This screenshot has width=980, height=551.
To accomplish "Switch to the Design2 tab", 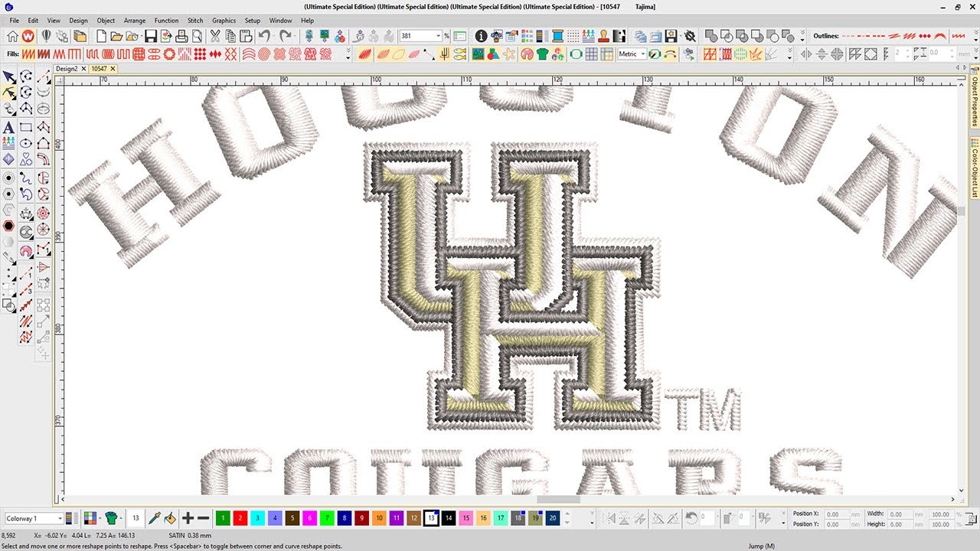I will (x=67, y=69).
